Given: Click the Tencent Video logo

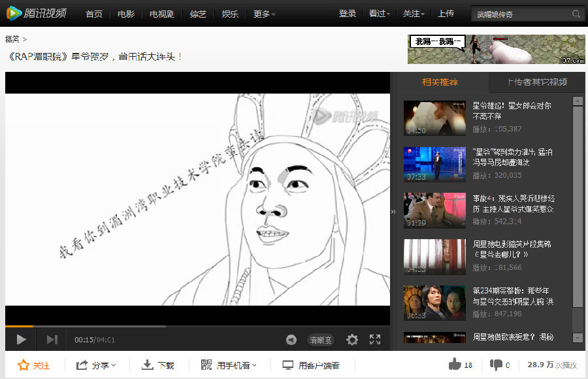Looking at the screenshot, I should 36,13.
